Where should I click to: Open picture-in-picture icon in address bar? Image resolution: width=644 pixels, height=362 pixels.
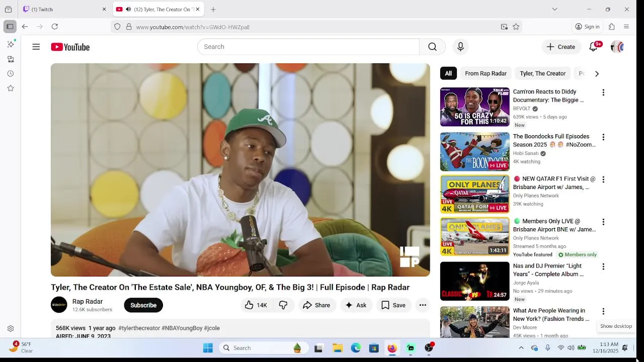pyautogui.click(x=504, y=27)
